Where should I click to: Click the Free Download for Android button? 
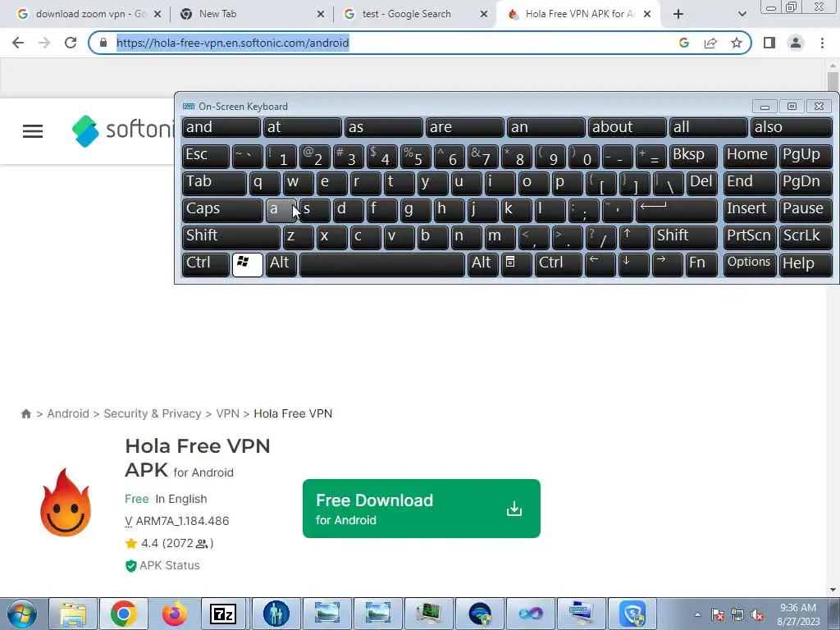(x=421, y=509)
